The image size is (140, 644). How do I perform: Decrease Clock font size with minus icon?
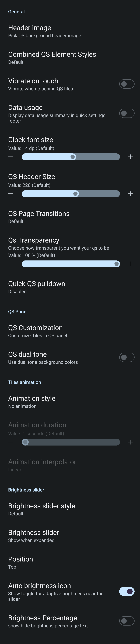click(10, 157)
